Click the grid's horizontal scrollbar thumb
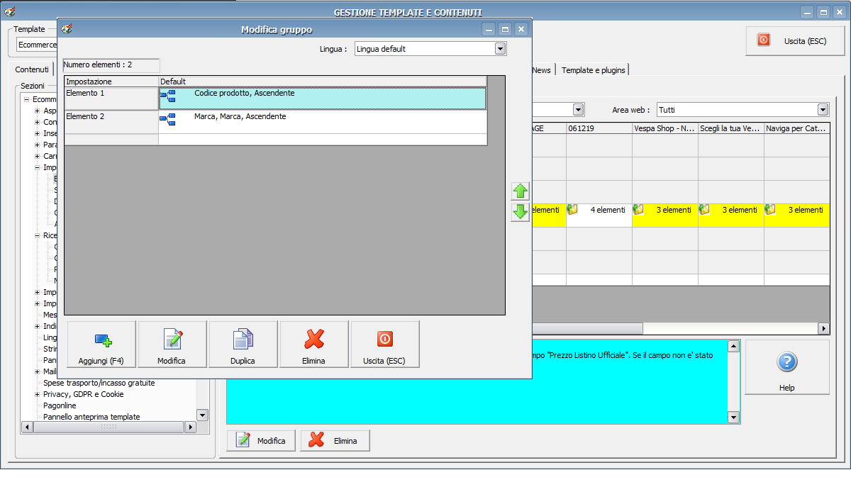This screenshot has width=851, height=504. coord(587,329)
